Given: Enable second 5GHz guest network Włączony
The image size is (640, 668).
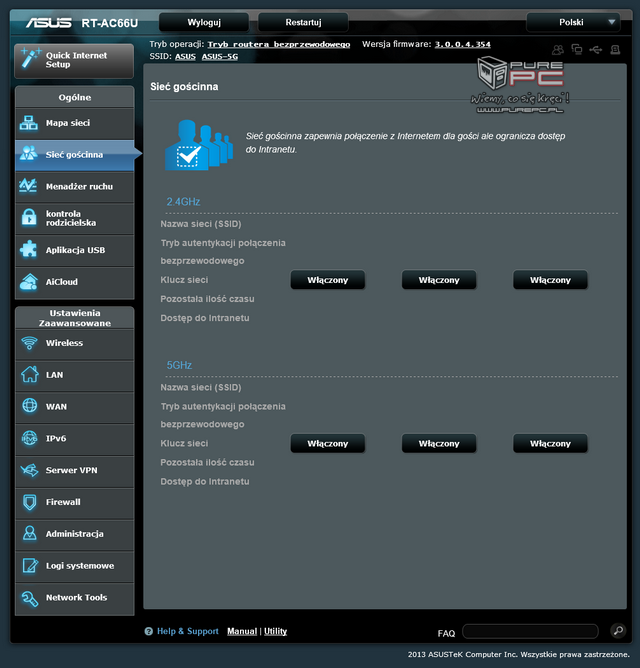Looking at the screenshot, I should [x=439, y=443].
